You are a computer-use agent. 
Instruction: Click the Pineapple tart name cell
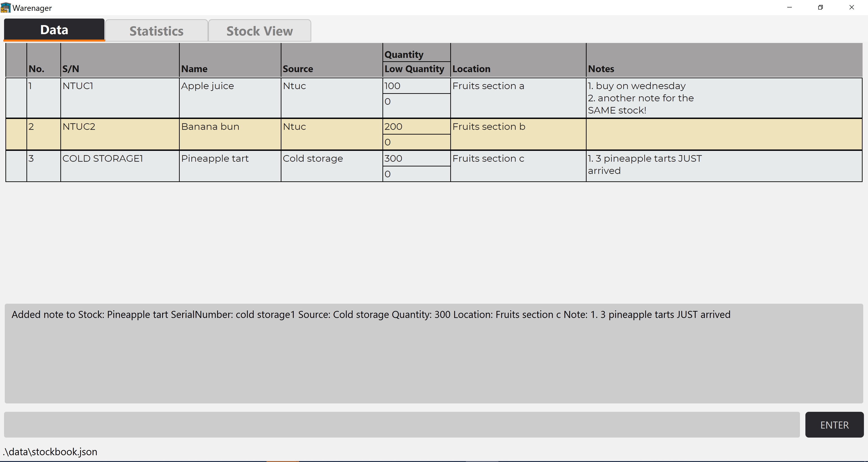click(230, 166)
